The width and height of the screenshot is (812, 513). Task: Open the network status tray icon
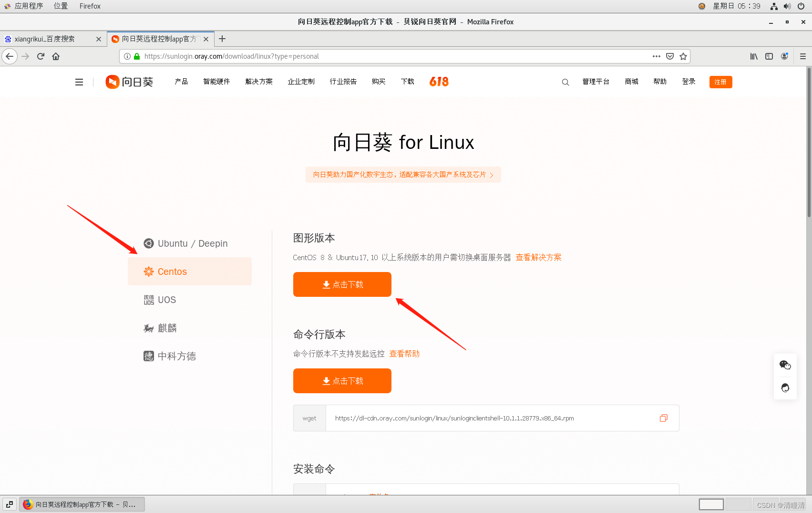pyautogui.click(x=774, y=6)
